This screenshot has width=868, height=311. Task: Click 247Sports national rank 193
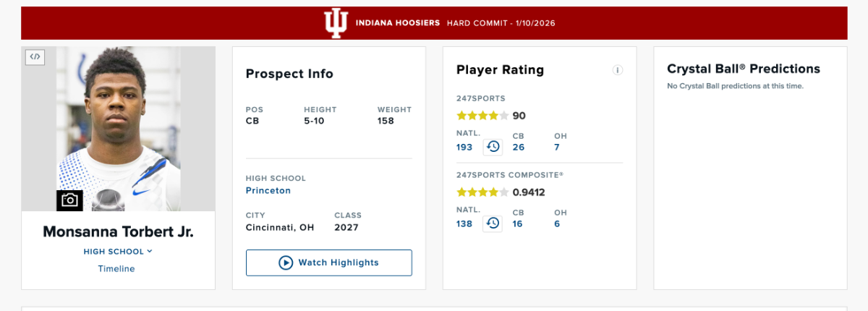point(464,148)
